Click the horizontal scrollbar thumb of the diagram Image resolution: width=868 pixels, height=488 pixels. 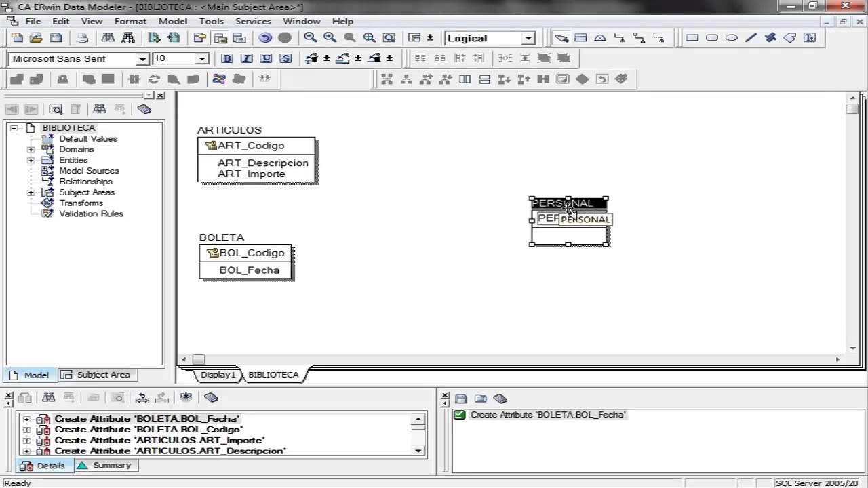tap(198, 360)
